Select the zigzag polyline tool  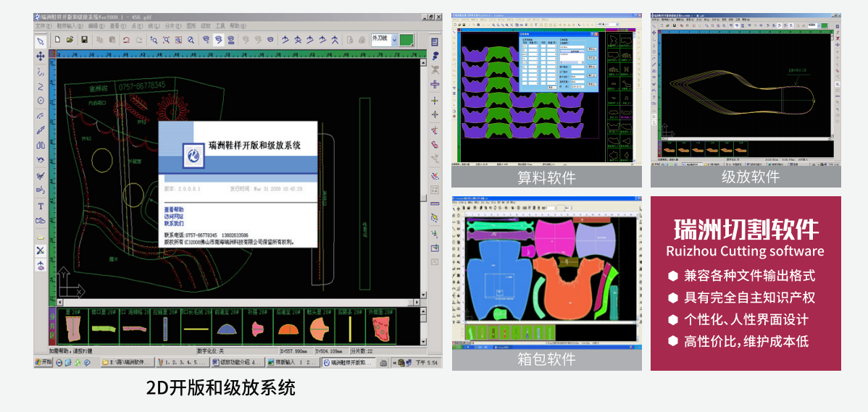click(x=41, y=86)
